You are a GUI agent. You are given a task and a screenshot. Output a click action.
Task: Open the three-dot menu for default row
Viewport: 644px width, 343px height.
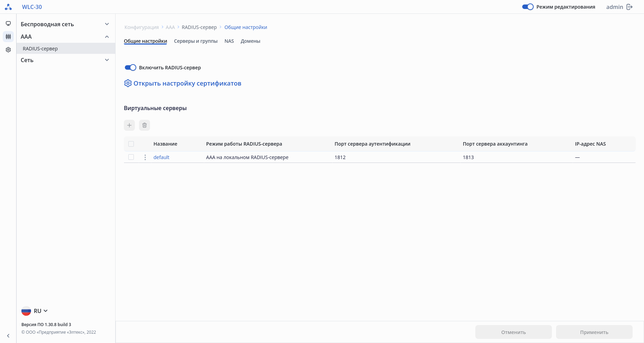coord(145,157)
